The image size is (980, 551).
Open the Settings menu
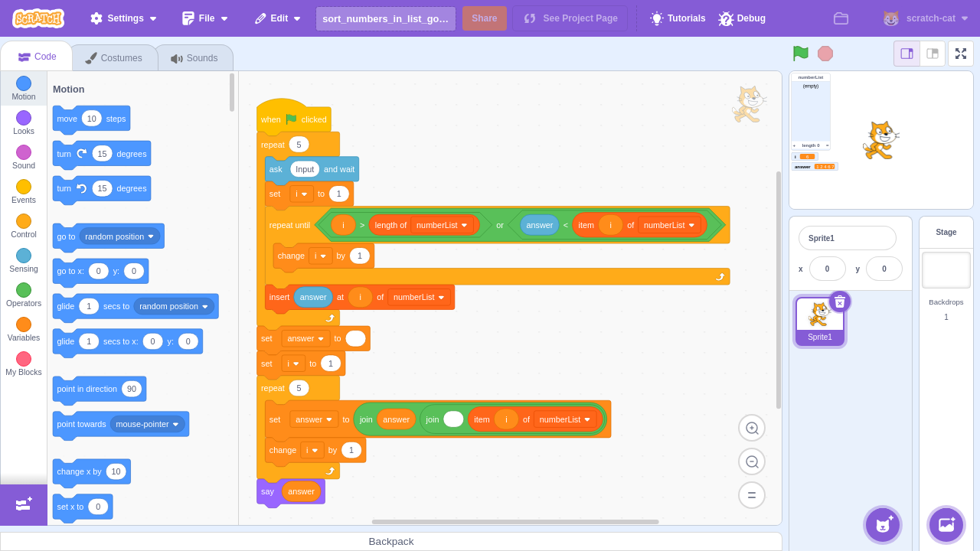(x=123, y=18)
